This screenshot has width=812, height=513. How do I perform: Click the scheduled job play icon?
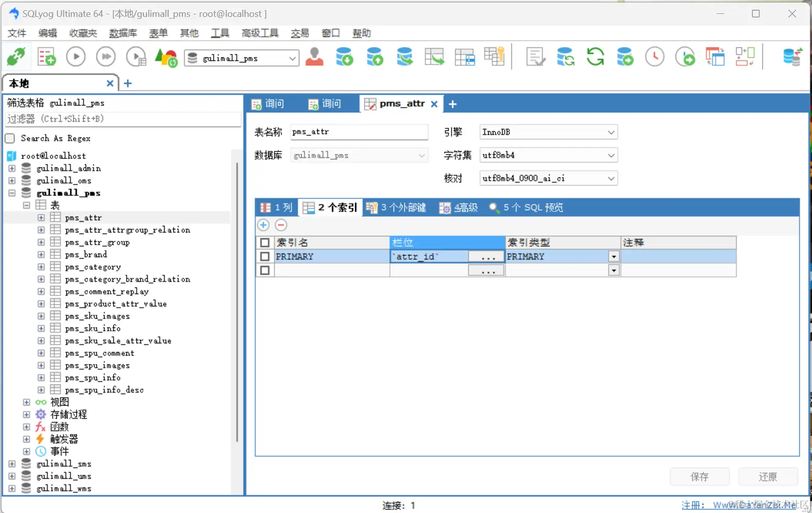(685, 56)
